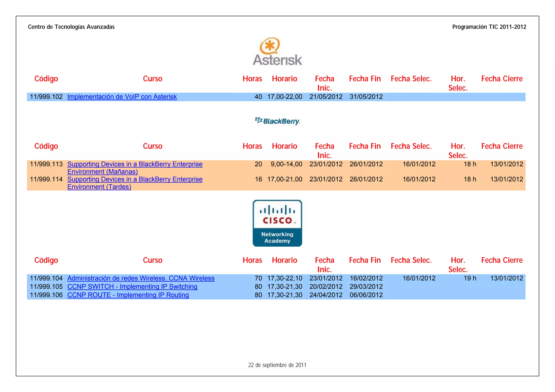Click the Asterisk logo image
The image size is (555, 392).
point(277,51)
